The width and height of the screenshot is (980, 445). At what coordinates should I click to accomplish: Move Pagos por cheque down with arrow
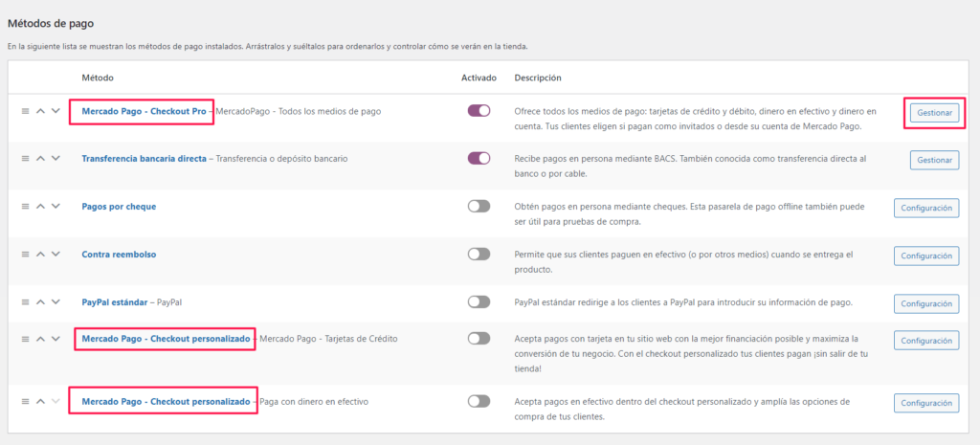pyautogui.click(x=56, y=207)
